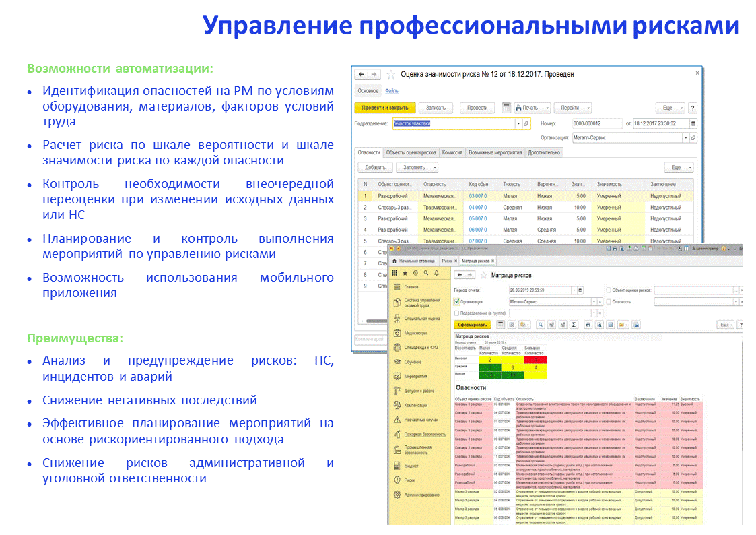Switch to the Возможные мероприятия tab

coord(495,152)
